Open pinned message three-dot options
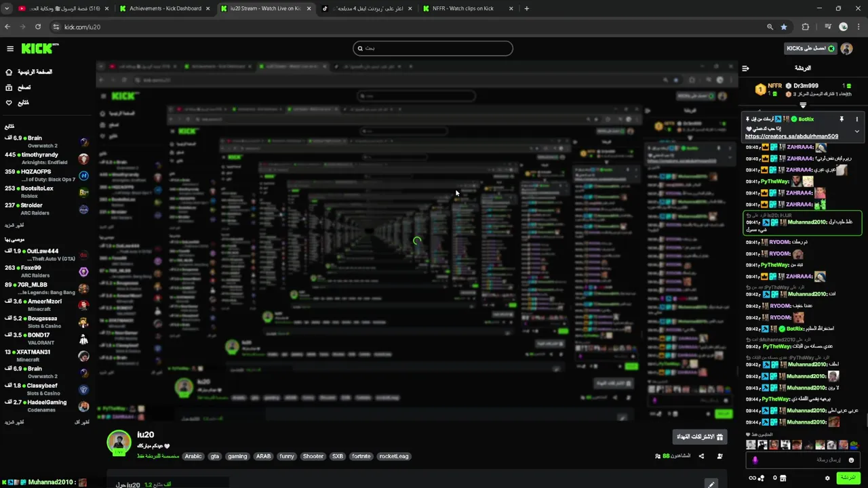868x488 pixels. (856, 119)
